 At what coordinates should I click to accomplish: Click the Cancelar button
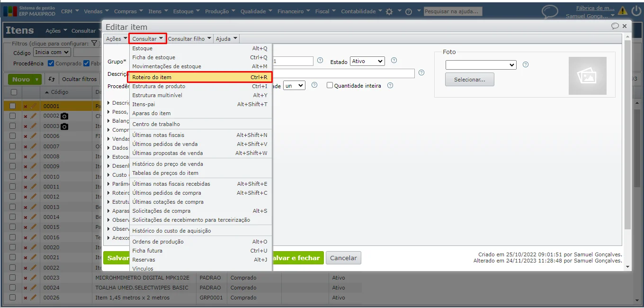(343, 258)
